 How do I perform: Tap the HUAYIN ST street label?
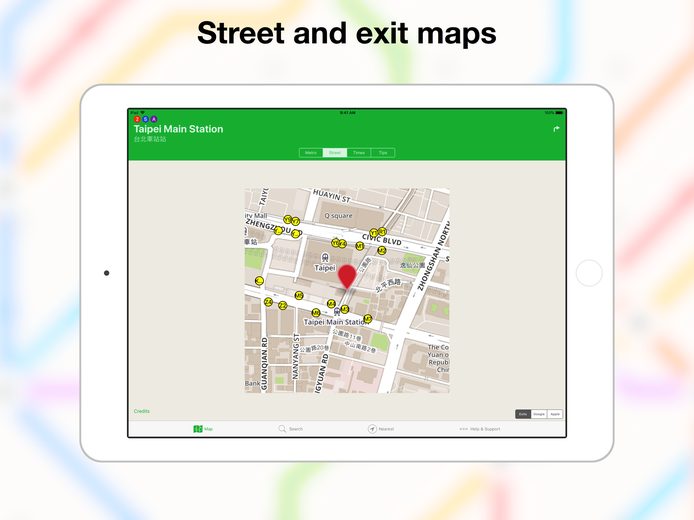pos(332,196)
